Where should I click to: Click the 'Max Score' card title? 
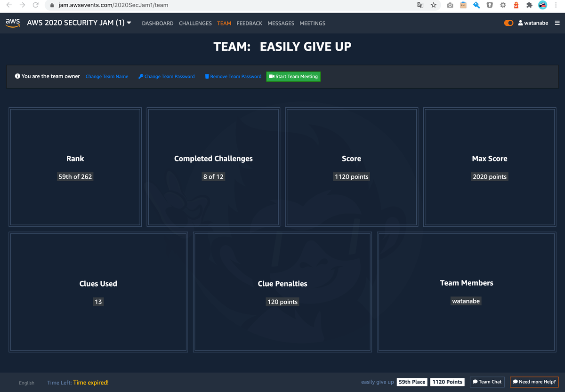[x=490, y=159]
